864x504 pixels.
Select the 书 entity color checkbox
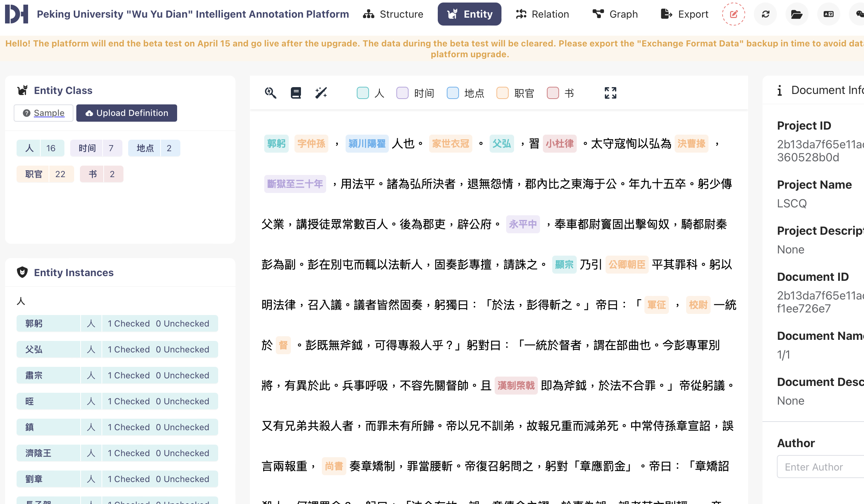click(553, 93)
